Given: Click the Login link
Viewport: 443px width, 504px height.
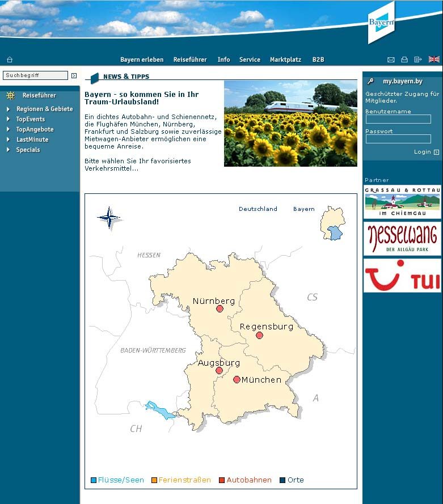Looking at the screenshot, I should [x=423, y=152].
